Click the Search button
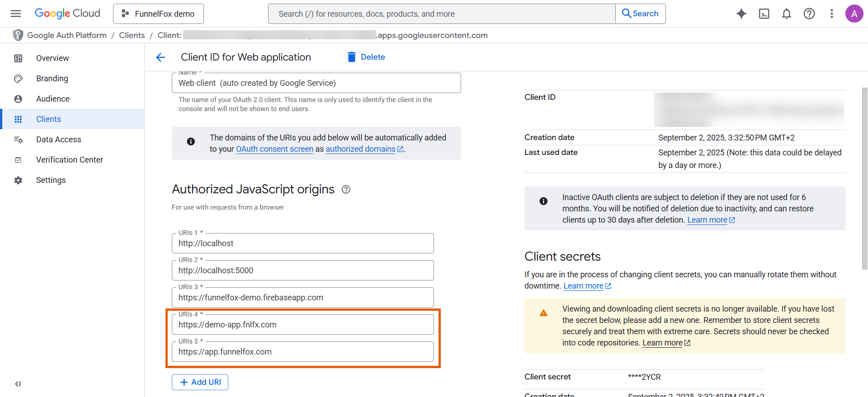 640,14
